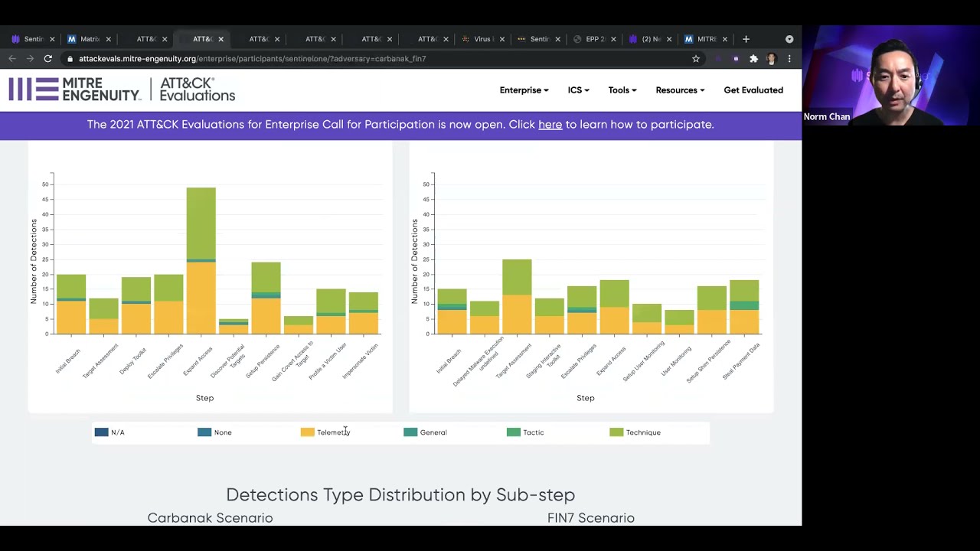The width and height of the screenshot is (980, 551).
Task: Click the 'Setup Persistence' axis label
Action: tap(263, 360)
